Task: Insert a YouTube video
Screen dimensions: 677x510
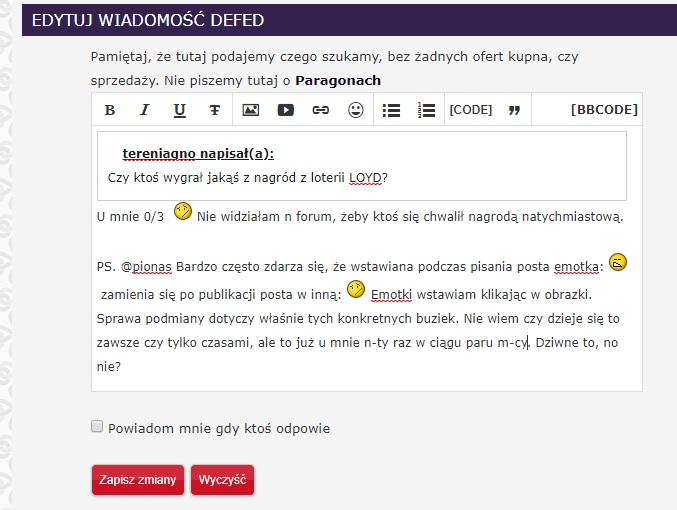Action: click(x=286, y=110)
